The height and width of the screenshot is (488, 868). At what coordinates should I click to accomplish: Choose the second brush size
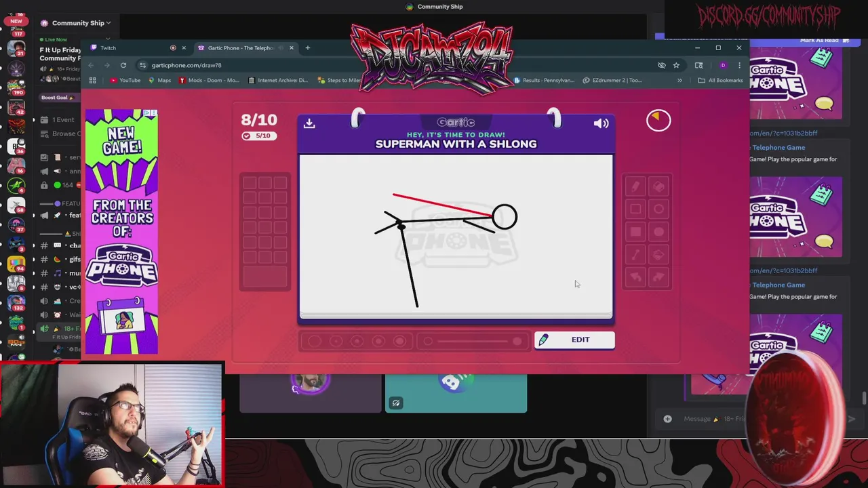click(x=336, y=341)
